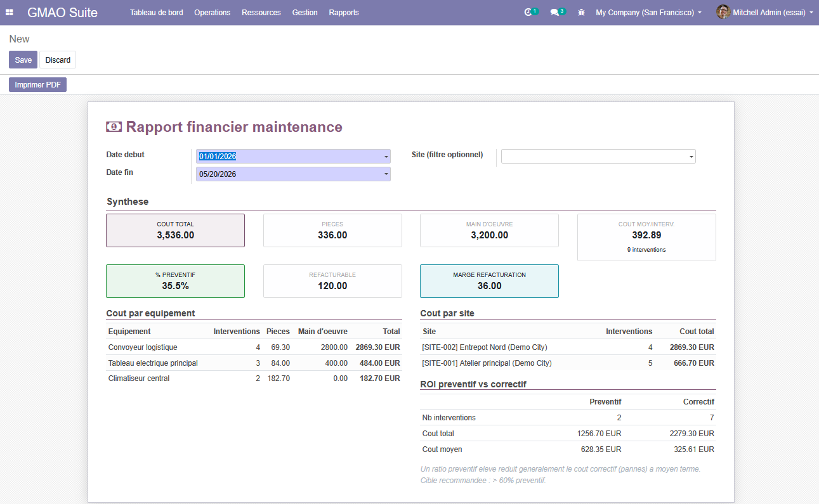
Task: Click the 666.70 EUR site cost
Action: [694, 363]
